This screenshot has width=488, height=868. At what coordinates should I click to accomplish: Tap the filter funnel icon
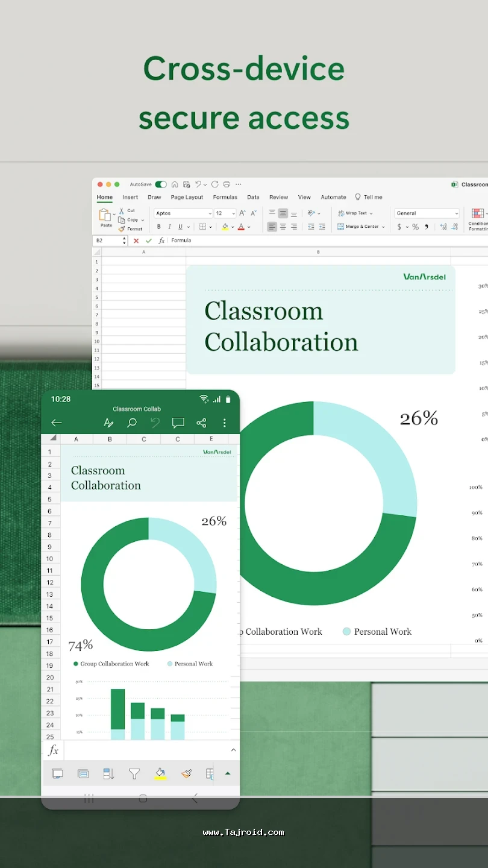(134, 773)
